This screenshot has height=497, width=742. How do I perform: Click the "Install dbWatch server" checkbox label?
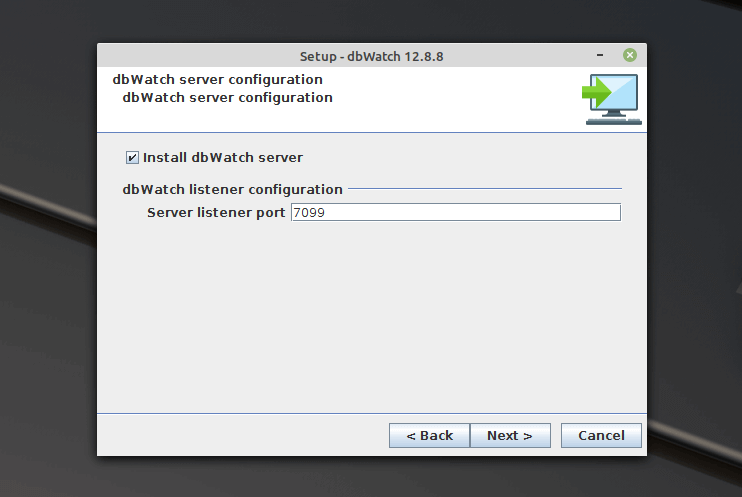222,157
